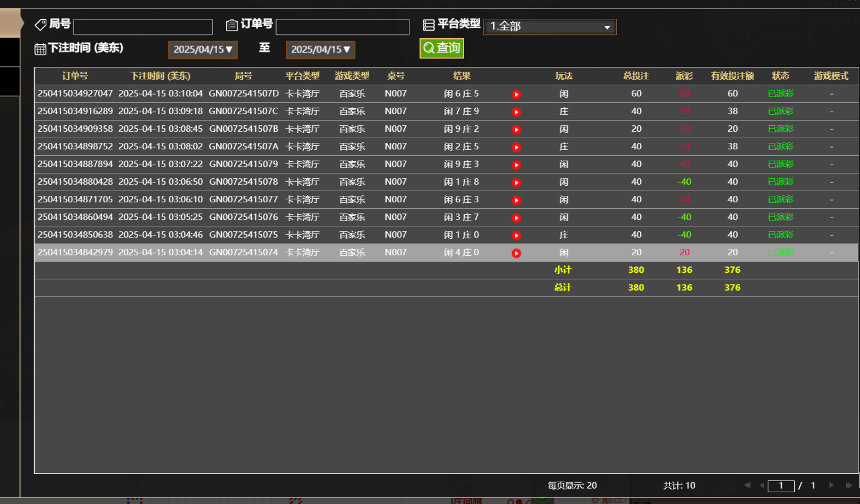Play the replay icon on row 闲 7 庄 9
Image resolution: width=860 pixels, height=504 pixels.
(x=516, y=111)
